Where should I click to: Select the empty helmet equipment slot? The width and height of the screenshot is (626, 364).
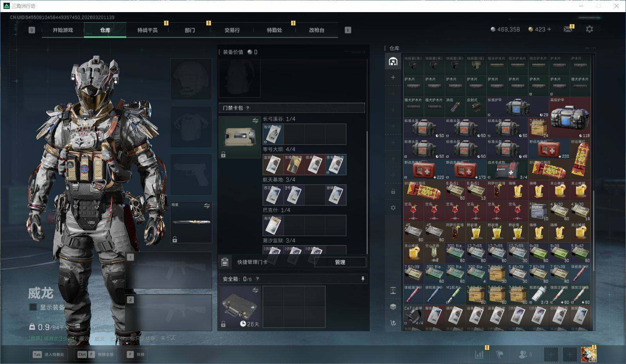pos(191,79)
